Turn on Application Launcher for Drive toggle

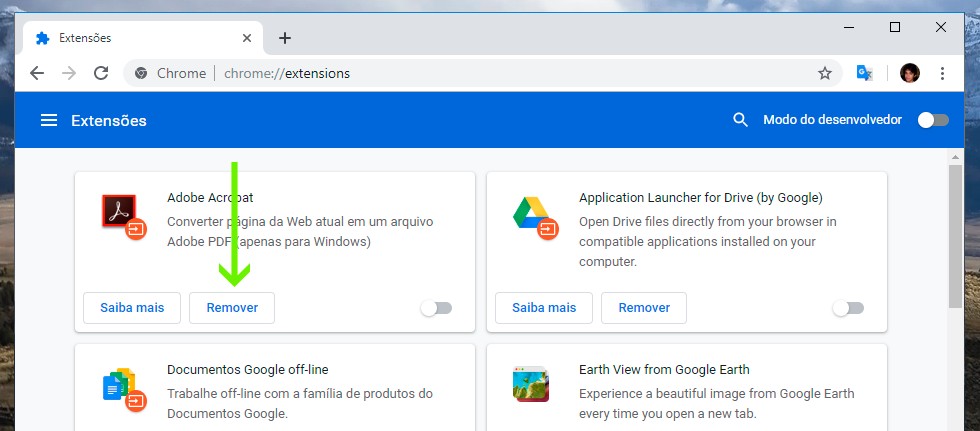click(x=848, y=308)
